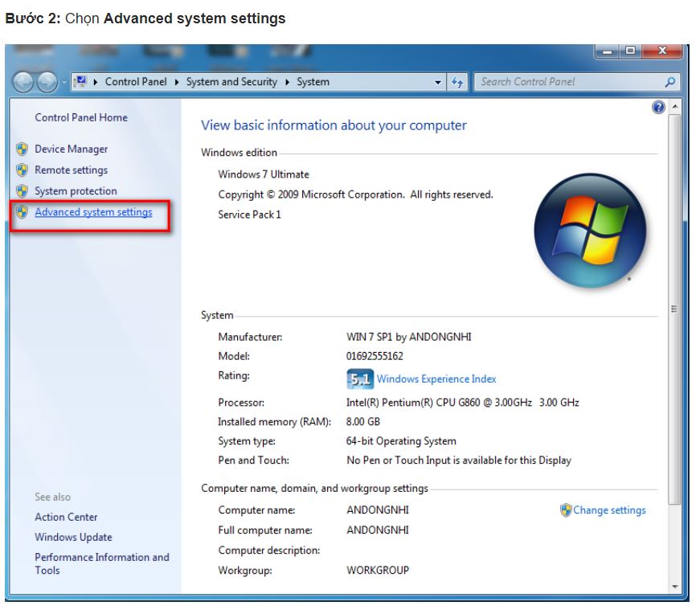Open Windows Update under See also
700x610 pixels.
[74, 537]
